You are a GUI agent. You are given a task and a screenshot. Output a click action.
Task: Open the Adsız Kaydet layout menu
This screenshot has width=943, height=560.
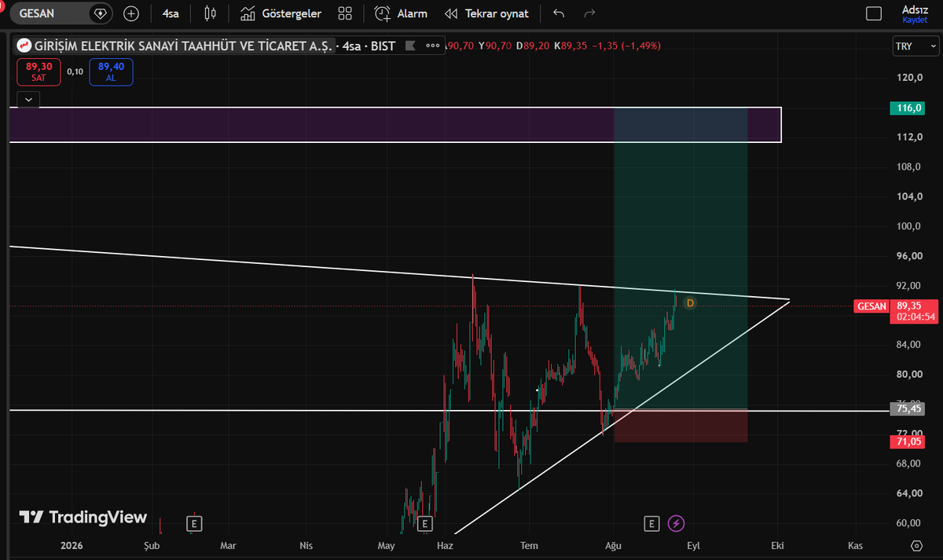[915, 13]
